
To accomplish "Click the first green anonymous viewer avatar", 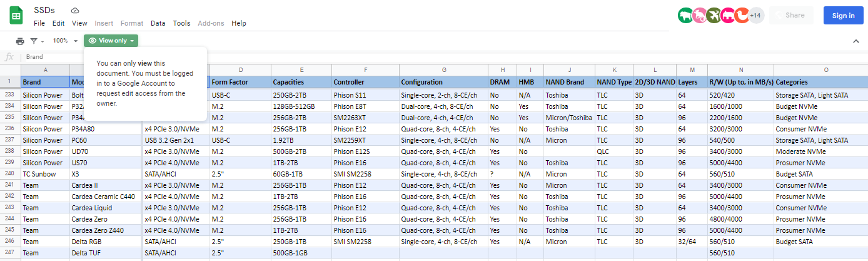I will coord(686,16).
